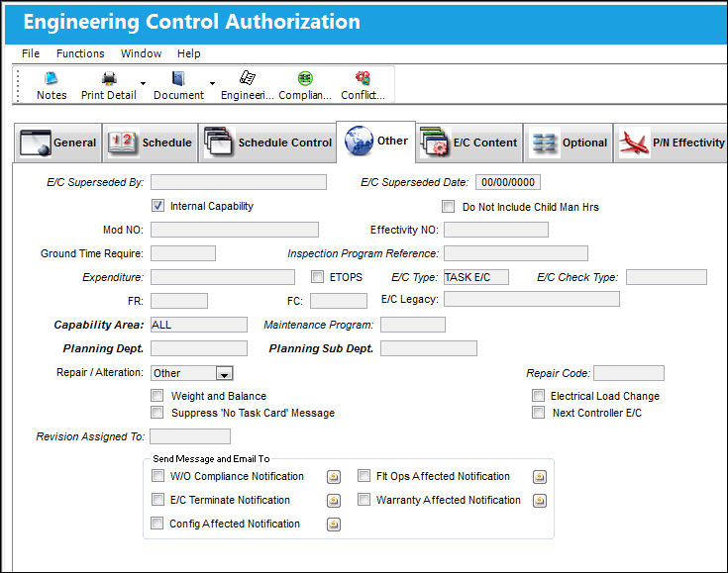Open the Functions menu
The width and height of the screenshot is (728, 573).
(x=80, y=53)
